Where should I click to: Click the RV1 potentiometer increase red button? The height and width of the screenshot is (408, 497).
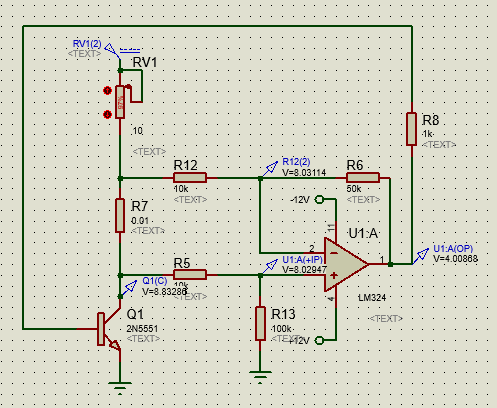point(107,90)
